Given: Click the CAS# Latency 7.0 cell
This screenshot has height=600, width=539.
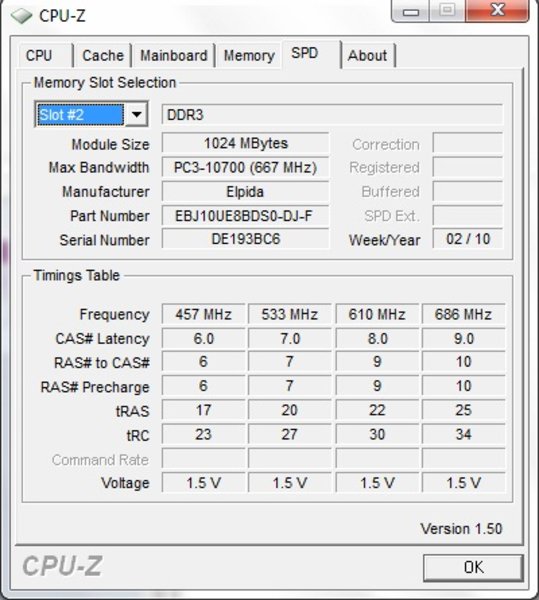Looking at the screenshot, I should tap(290, 338).
